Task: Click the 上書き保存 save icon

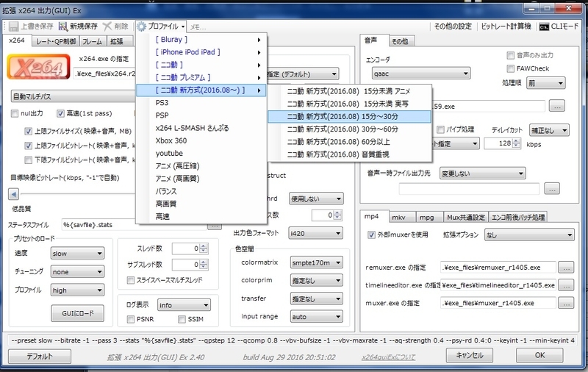Action: point(13,26)
